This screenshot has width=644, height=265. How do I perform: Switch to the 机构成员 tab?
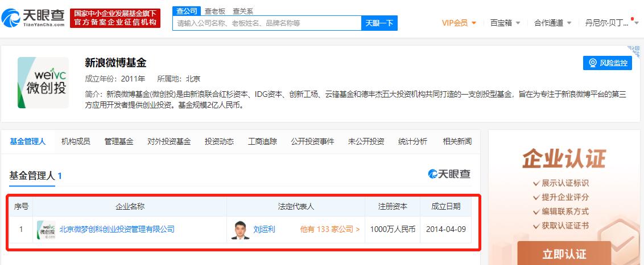coord(76,141)
